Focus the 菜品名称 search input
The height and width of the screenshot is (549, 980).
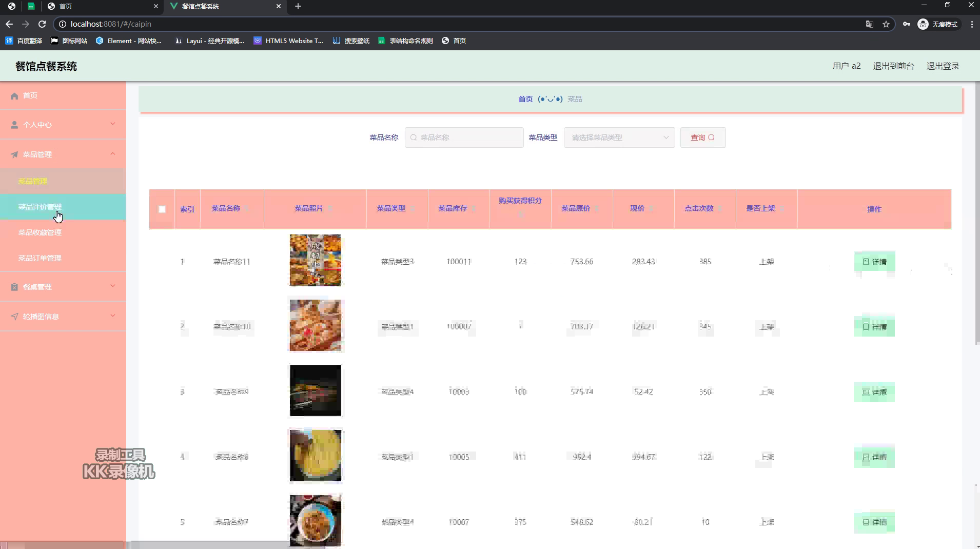464,138
